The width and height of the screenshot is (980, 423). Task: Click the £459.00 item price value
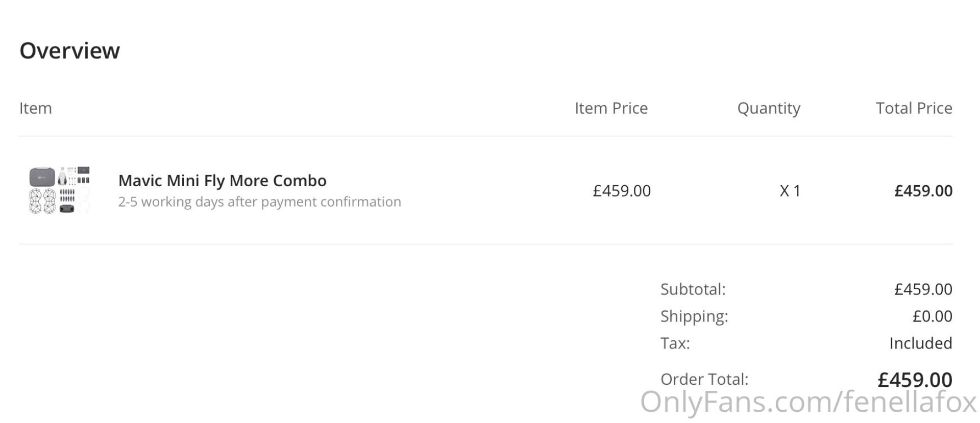[621, 191]
